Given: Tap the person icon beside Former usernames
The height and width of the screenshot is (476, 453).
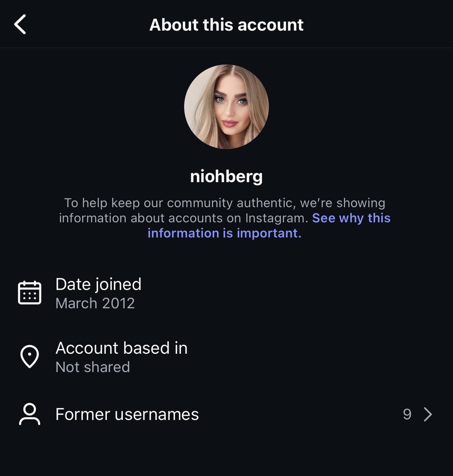Looking at the screenshot, I should coord(29,414).
